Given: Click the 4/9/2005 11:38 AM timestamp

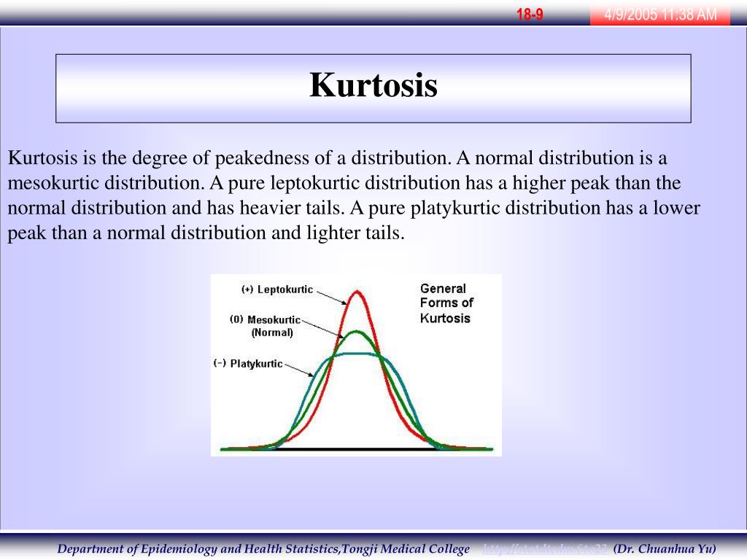Looking at the screenshot, I should (x=660, y=15).
